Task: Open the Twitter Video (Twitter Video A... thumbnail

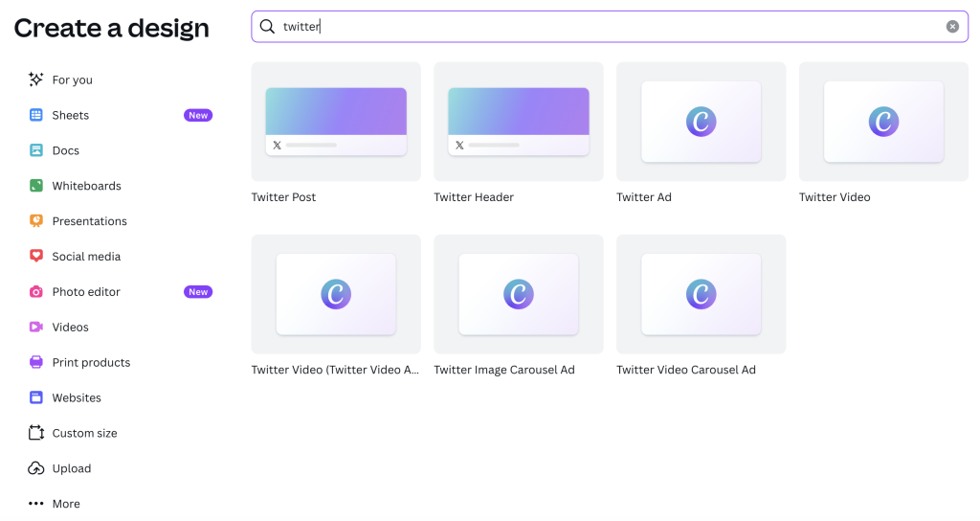Action: point(336,294)
